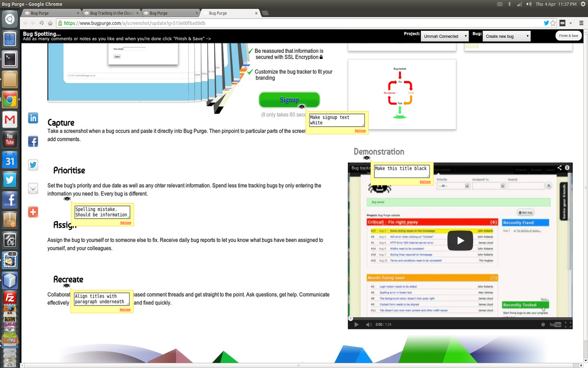588x368 pixels.
Task: Close the Bug Tracking in the Cloud tab
Action: click(136, 13)
